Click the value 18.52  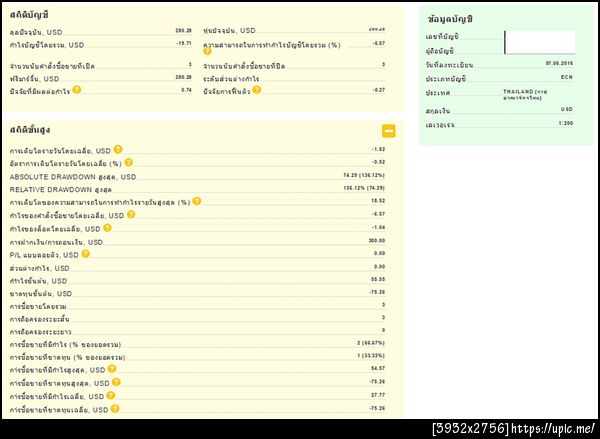coord(378,201)
